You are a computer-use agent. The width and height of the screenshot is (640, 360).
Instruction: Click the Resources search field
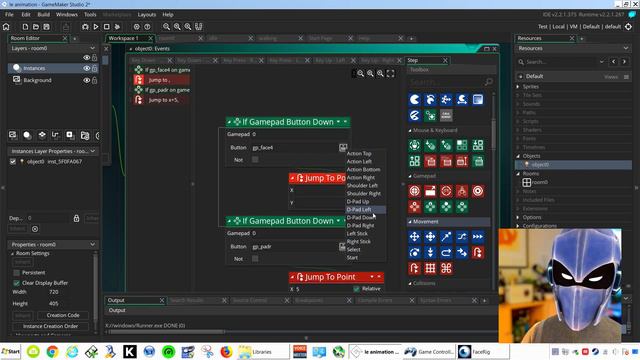click(x=562, y=62)
